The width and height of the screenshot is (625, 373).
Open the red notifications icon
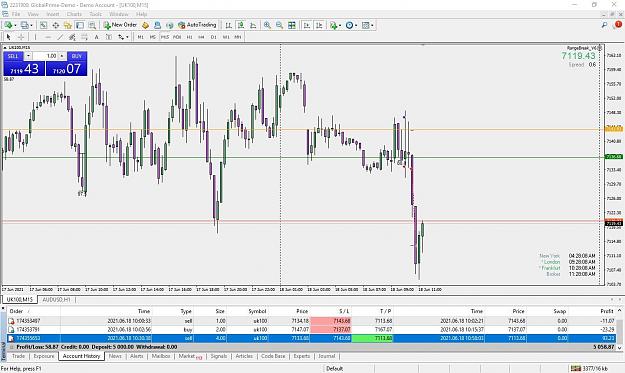point(617,25)
